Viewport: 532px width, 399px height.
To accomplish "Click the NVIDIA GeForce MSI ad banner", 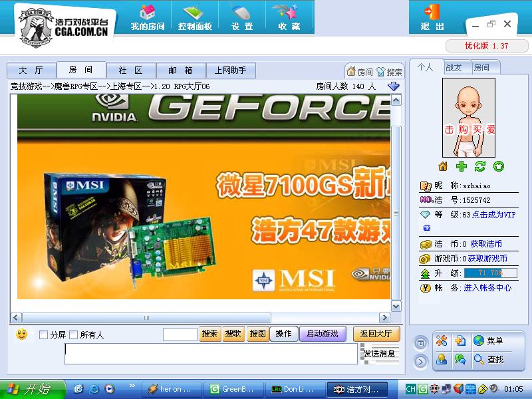I will coord(203,197).
